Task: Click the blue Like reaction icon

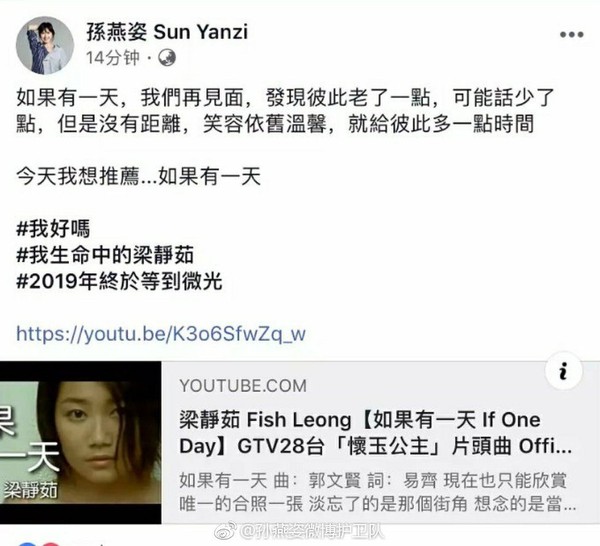Action: (x=28, y=544)
